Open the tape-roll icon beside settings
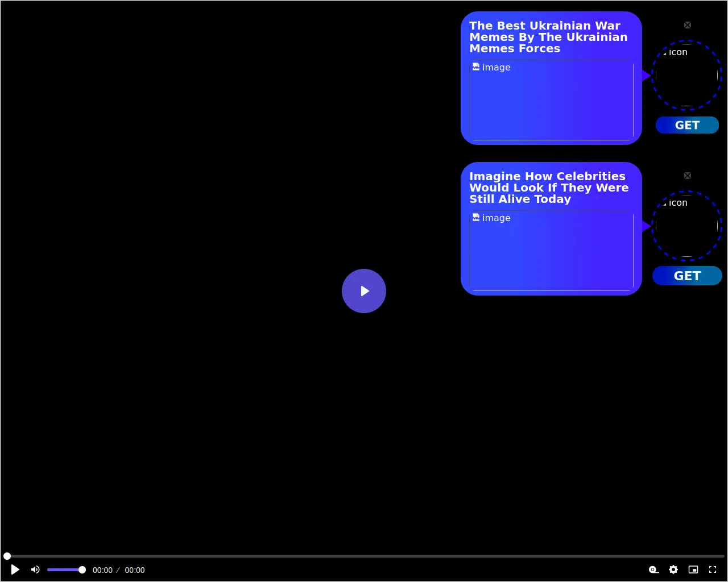Viewport: 728px width, 582px height. (x=654, y=569)
